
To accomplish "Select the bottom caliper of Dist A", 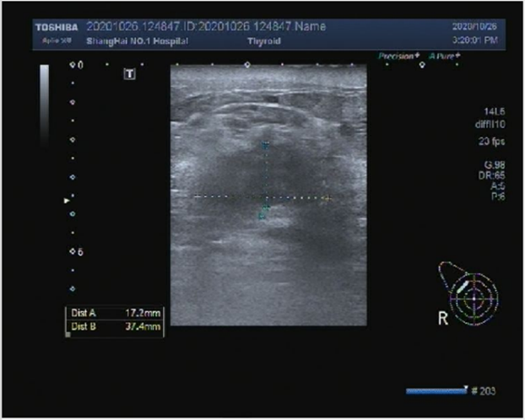I will (x=266, y=207).
